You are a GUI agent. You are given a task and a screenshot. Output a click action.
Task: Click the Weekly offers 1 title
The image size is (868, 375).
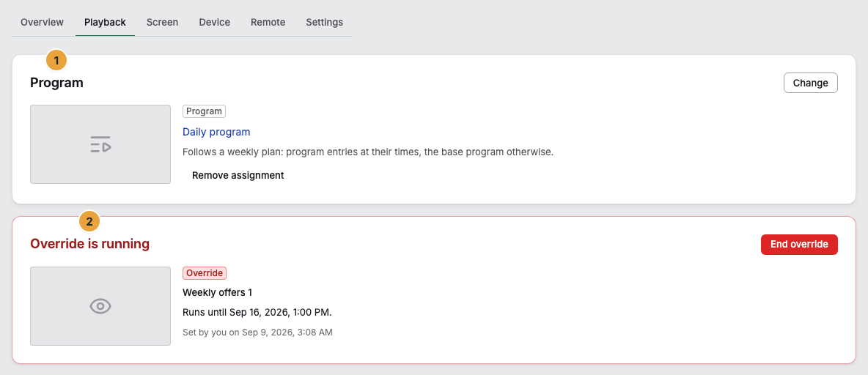pyautogui.click(x=218, y=292)
